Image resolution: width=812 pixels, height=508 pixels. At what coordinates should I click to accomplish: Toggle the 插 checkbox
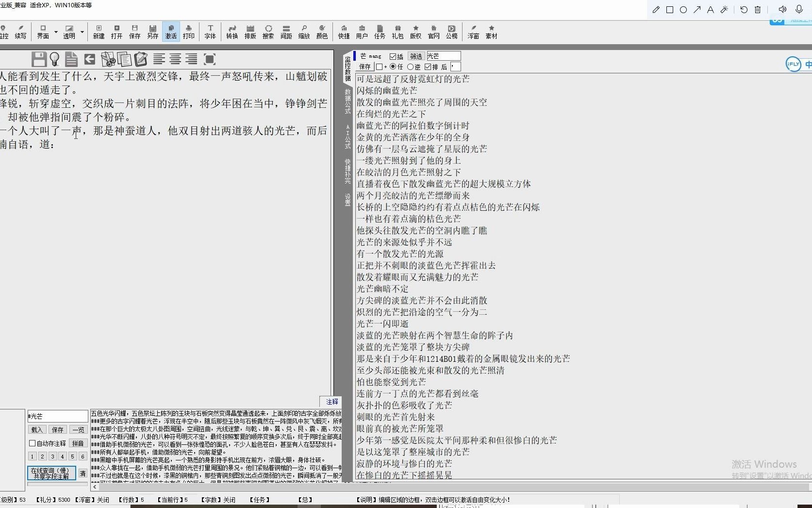393,56
